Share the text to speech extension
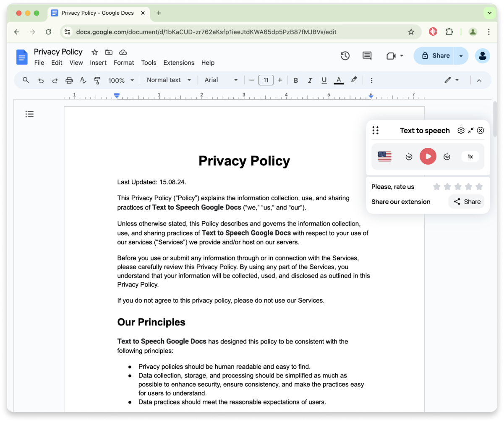This screenshot has height=422, width=504. click(466, 202)
